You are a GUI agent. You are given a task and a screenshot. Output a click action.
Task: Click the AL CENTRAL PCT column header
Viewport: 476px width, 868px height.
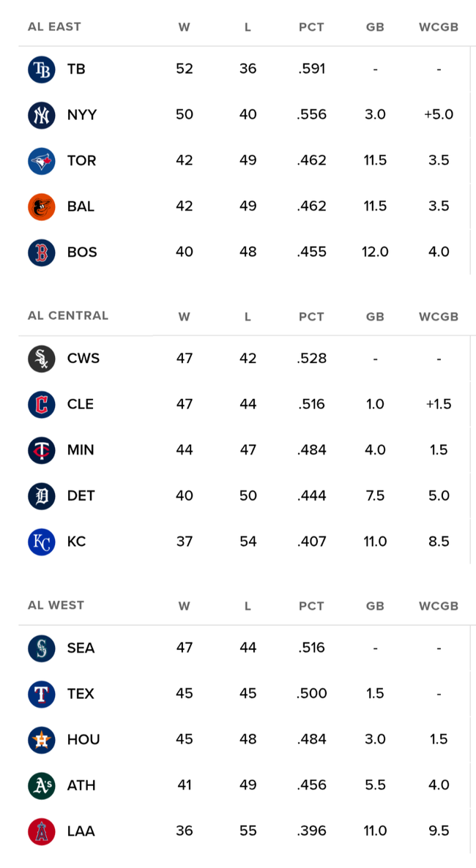point(311,317)
